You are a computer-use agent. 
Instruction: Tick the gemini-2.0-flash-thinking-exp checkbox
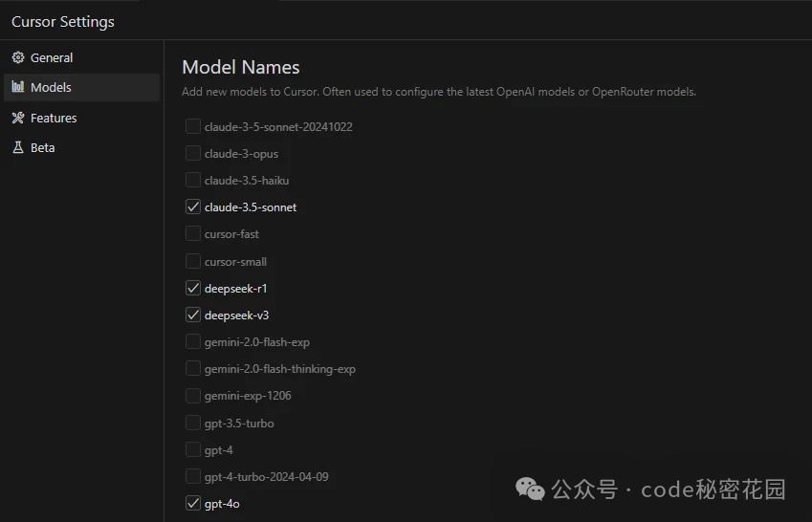coord(193,368)
